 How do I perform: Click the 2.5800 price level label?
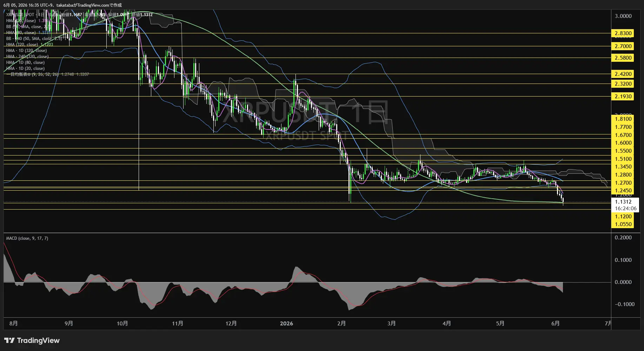pos(623,58)
